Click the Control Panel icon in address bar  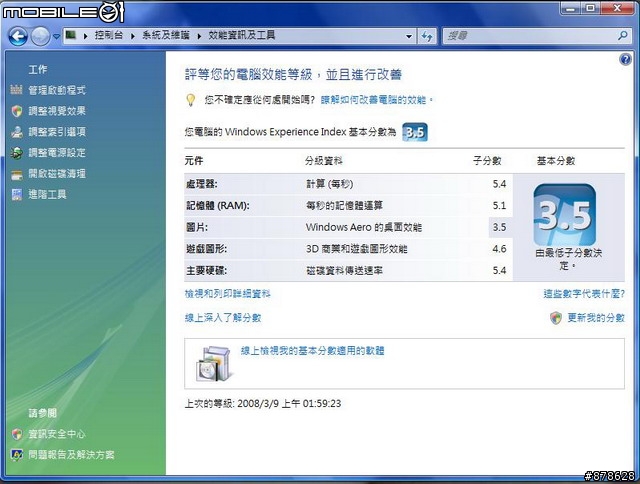point(71,35)
